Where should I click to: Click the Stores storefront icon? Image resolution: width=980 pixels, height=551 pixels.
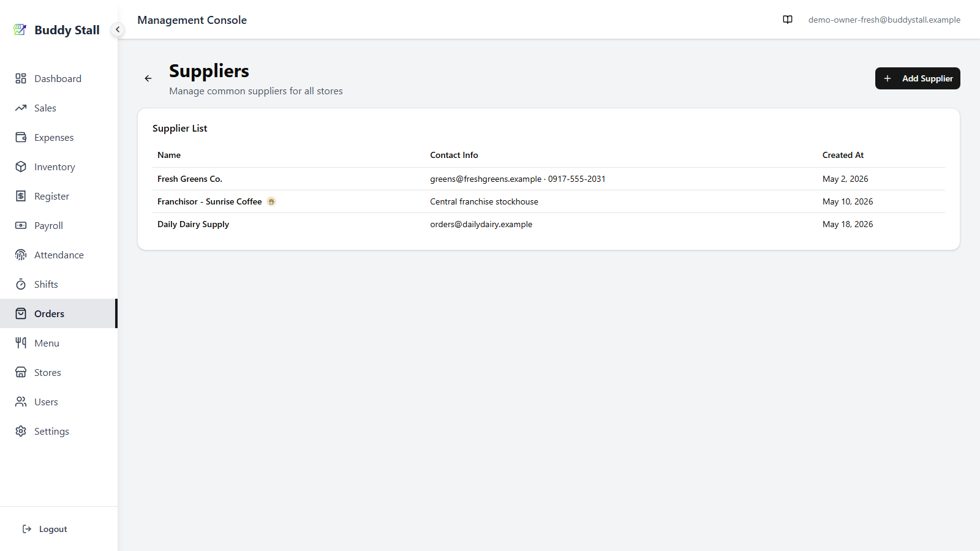click(x=21, y=372)
